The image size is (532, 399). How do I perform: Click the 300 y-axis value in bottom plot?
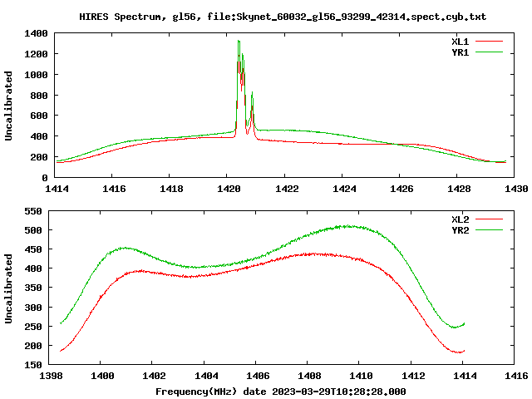pos(33,308)
